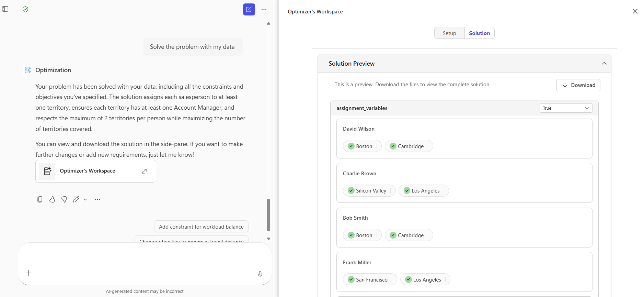
Task: Open the top more options ellipsis
Action: 264,9
